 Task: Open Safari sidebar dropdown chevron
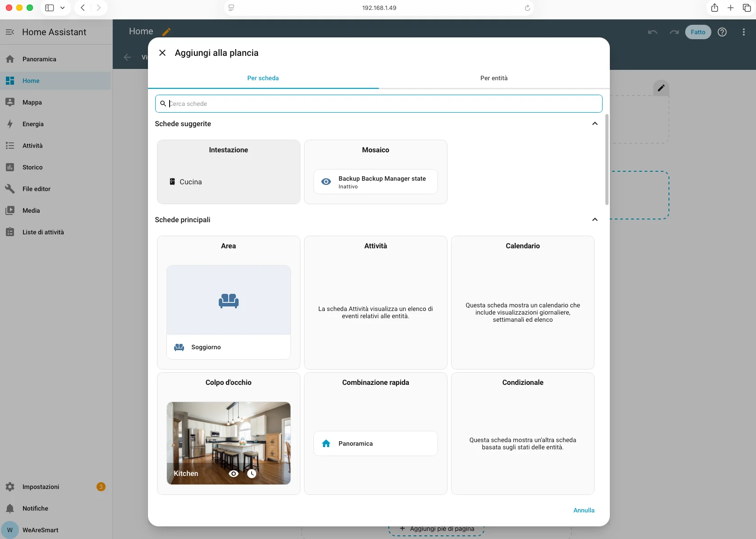click(x=62, y=8)
